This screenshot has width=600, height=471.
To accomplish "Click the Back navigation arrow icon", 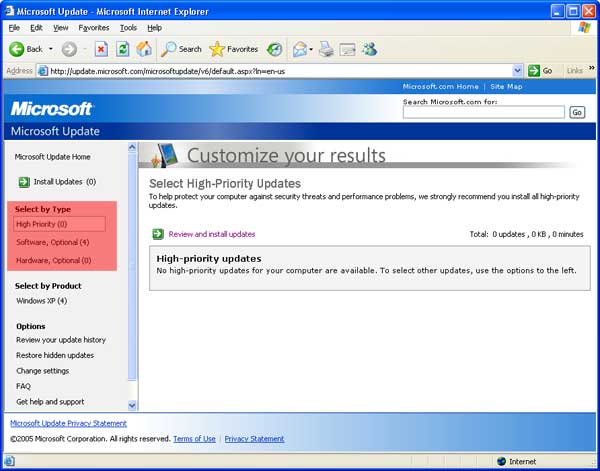I will tap(17, 48).
